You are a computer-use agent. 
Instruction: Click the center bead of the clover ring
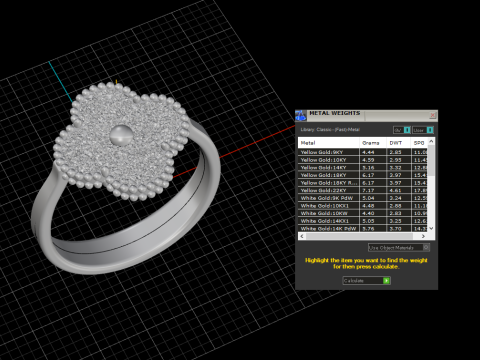(121, 135)
